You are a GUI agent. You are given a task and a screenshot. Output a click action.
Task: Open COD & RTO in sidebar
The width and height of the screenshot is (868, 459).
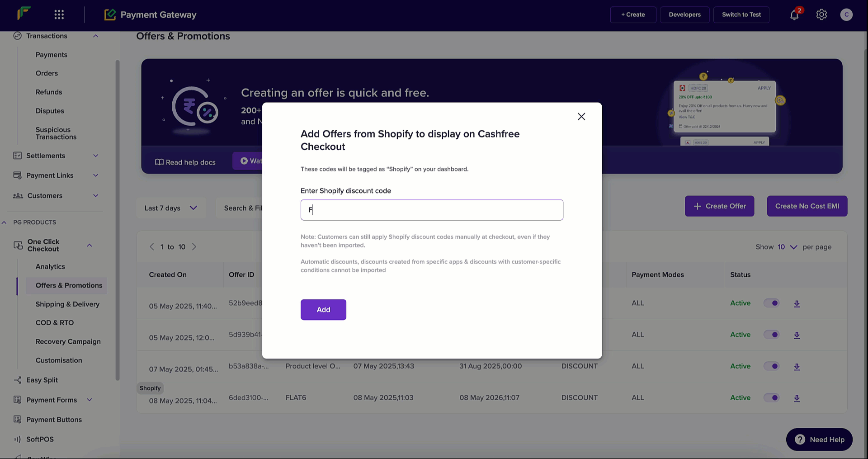[55, 322]
